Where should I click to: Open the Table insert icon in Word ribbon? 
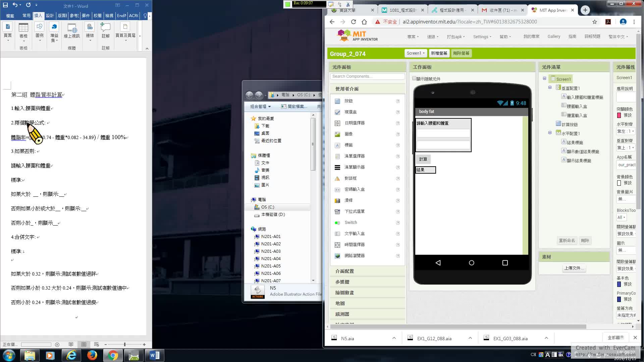[23, 28]
